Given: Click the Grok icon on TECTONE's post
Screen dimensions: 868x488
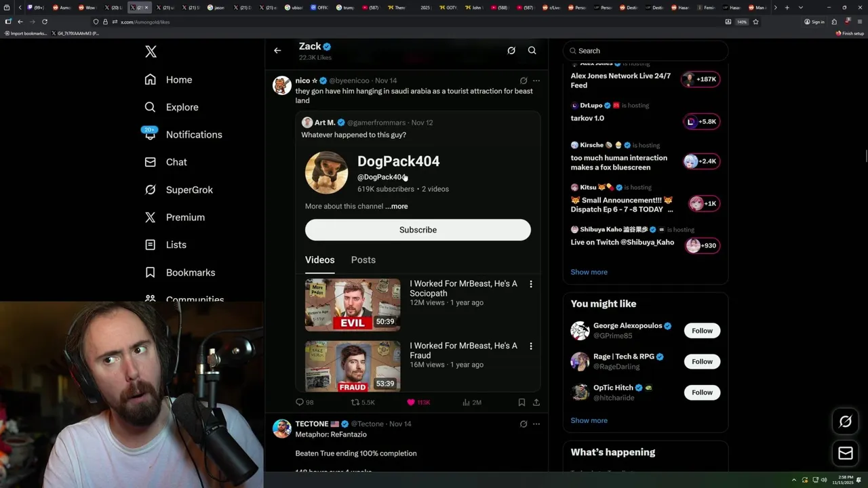Looking at the screenshot, I should click(x=524, y=424).
